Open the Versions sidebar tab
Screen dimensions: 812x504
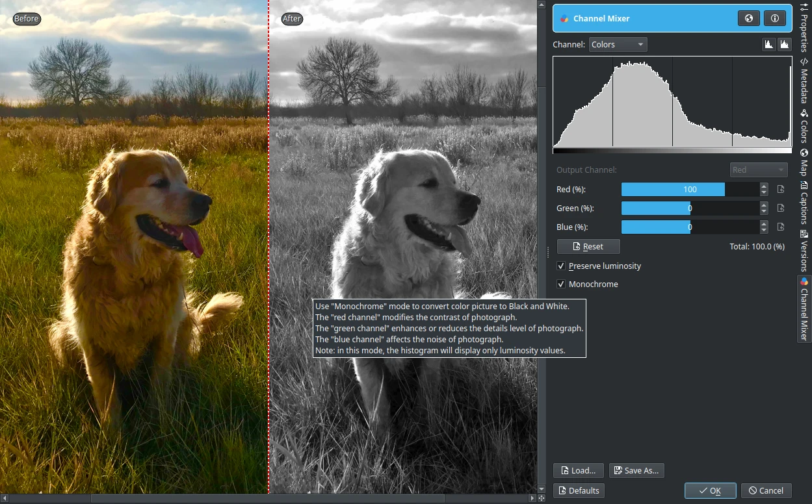(x=804, y=251)
